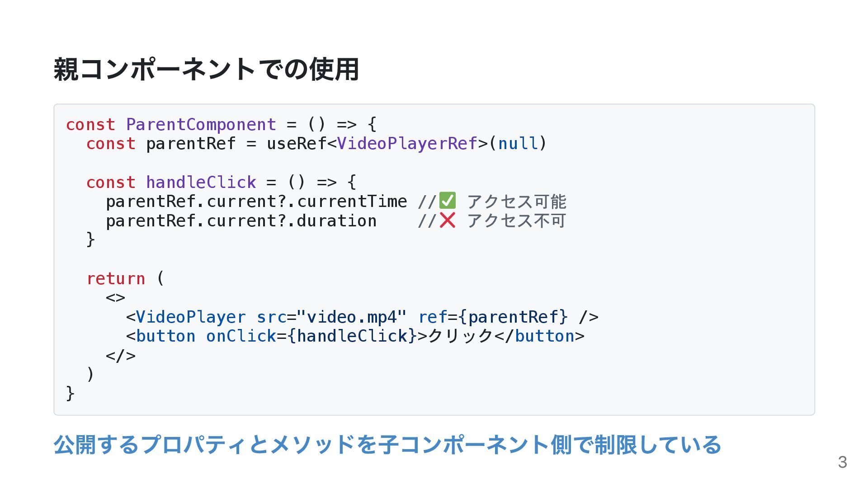Click the VideoPlayer JSX tag name
This screenshot has width=868, height=488.
tap(191, 317)
